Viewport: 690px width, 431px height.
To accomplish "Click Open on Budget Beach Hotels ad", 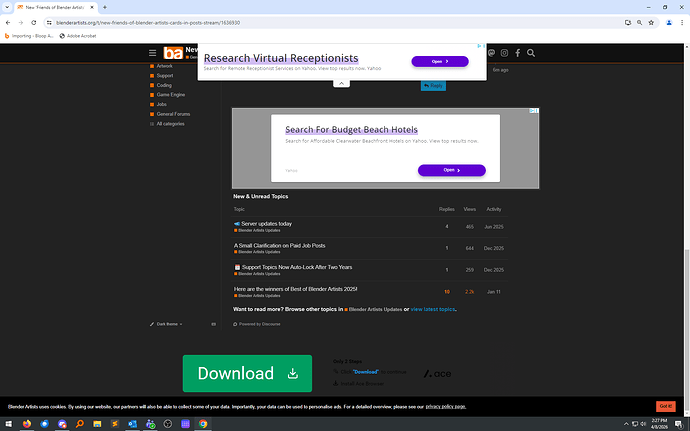I will [x=451, y=170].
